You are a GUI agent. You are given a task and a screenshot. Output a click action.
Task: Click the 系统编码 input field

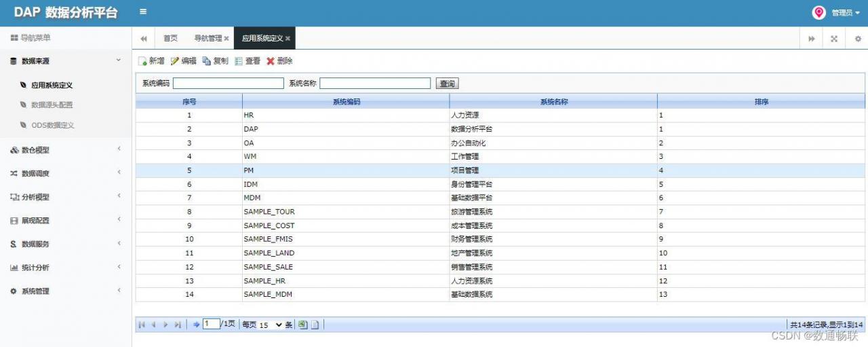[x=229, y=83]
